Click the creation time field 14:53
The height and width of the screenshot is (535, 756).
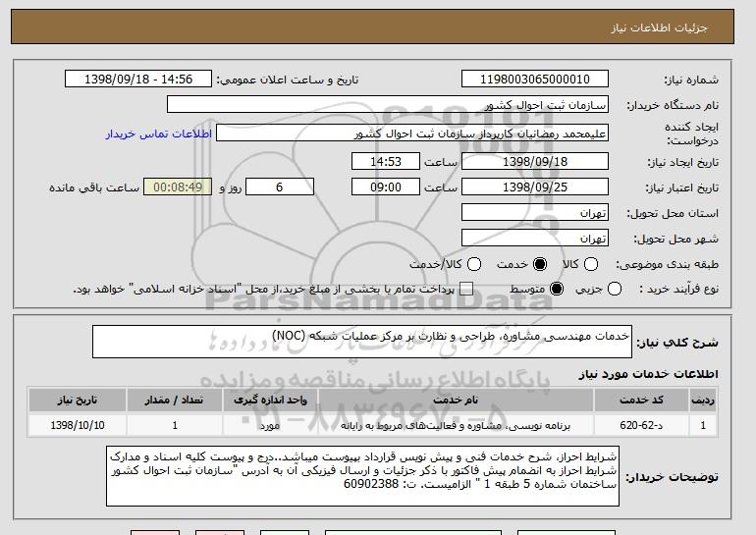(386, 161)
